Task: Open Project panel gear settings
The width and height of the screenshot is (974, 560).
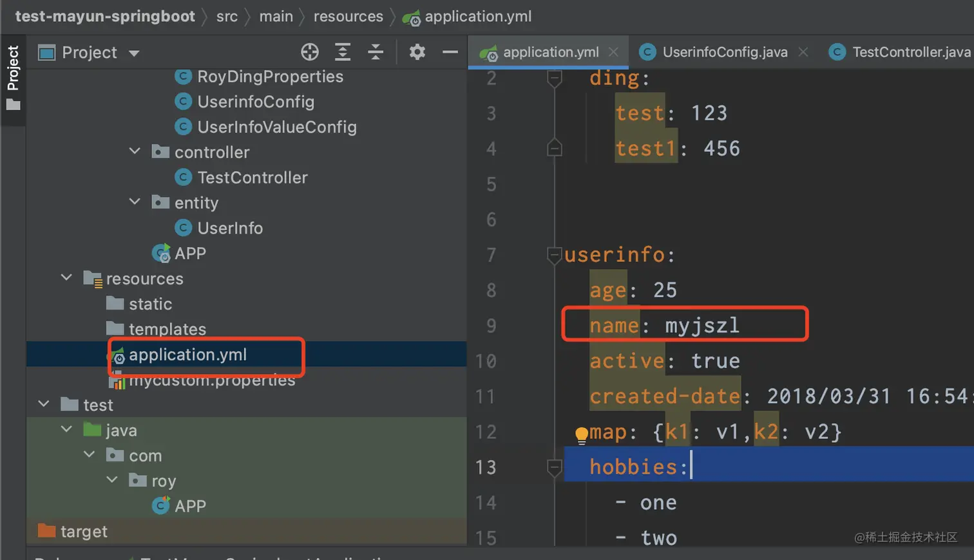Action: 417,52
